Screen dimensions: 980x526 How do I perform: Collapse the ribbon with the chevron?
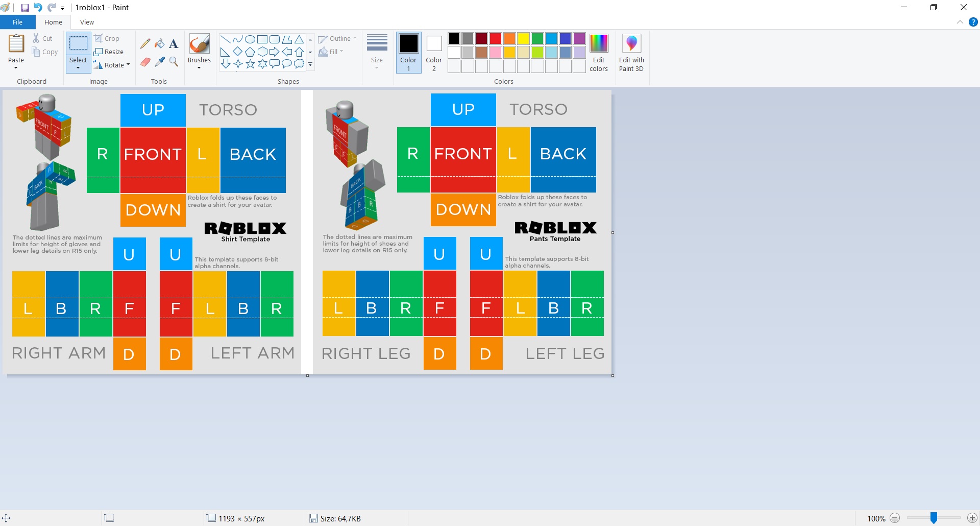point(960,22)
